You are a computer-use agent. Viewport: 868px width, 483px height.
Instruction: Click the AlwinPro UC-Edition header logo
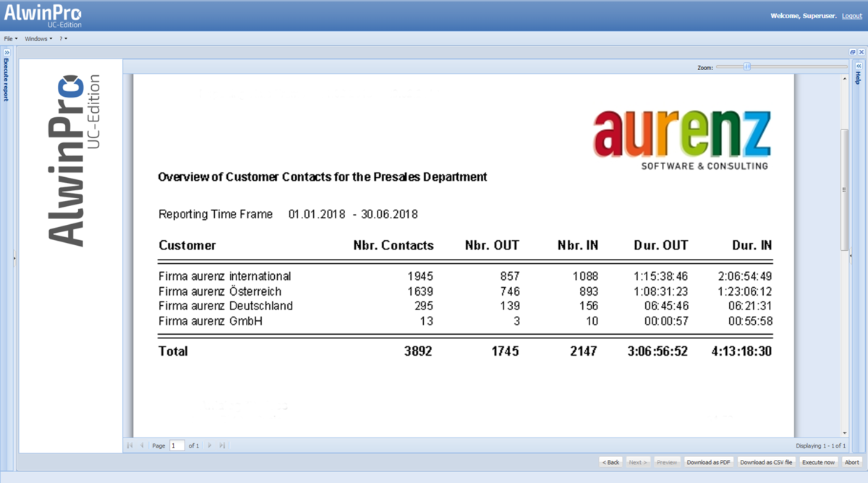tap(43, 15)
